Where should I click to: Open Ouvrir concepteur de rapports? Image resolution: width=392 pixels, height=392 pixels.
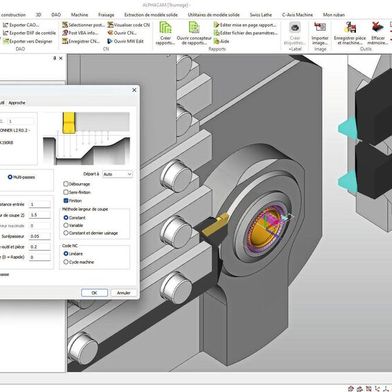pos(194,33)
